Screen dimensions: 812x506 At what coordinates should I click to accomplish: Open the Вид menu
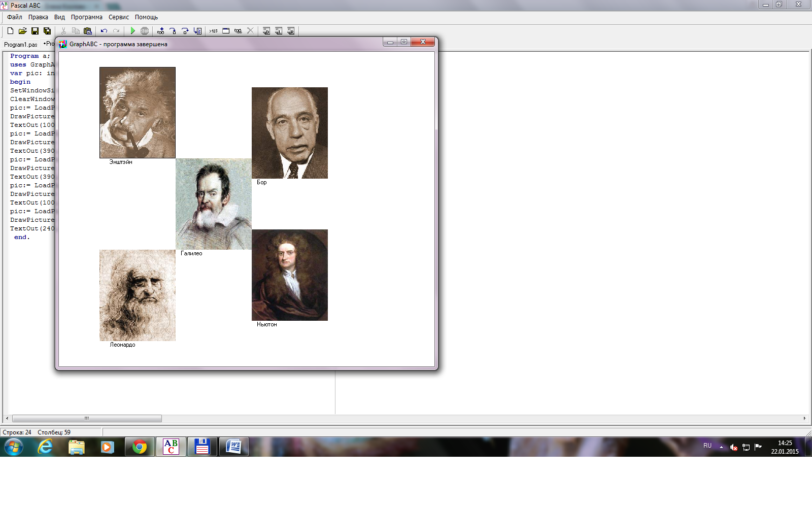(x=59, y=17)
